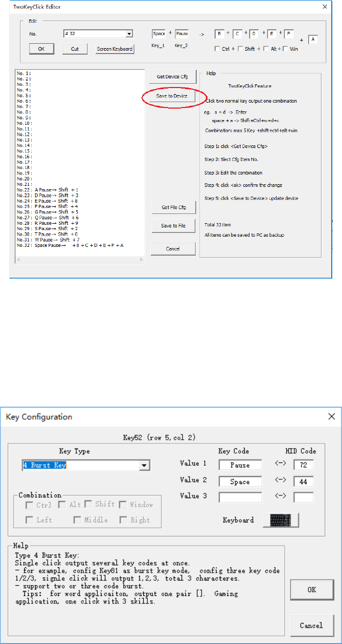
Task: Open the Keyboard picker icon button
Action: 281,520
